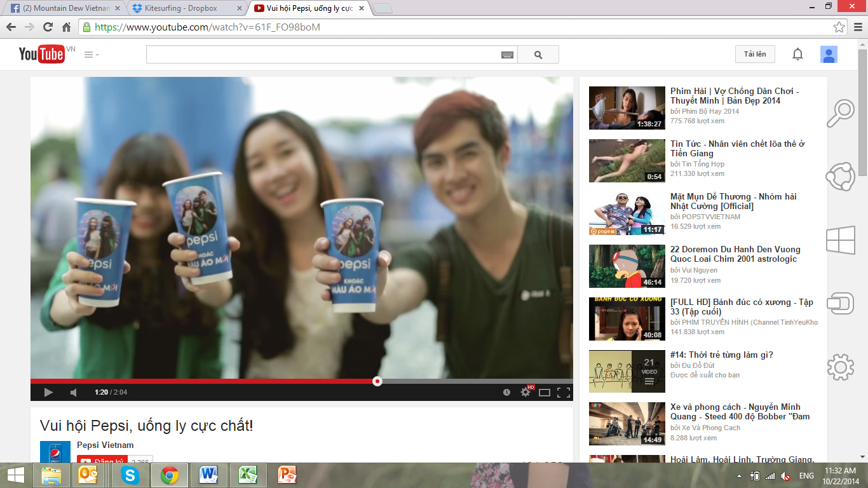The height and width of the screenshot is (488, 868).
Task: Click the Tải lên upload button
Action: click(x=755, y=55)
